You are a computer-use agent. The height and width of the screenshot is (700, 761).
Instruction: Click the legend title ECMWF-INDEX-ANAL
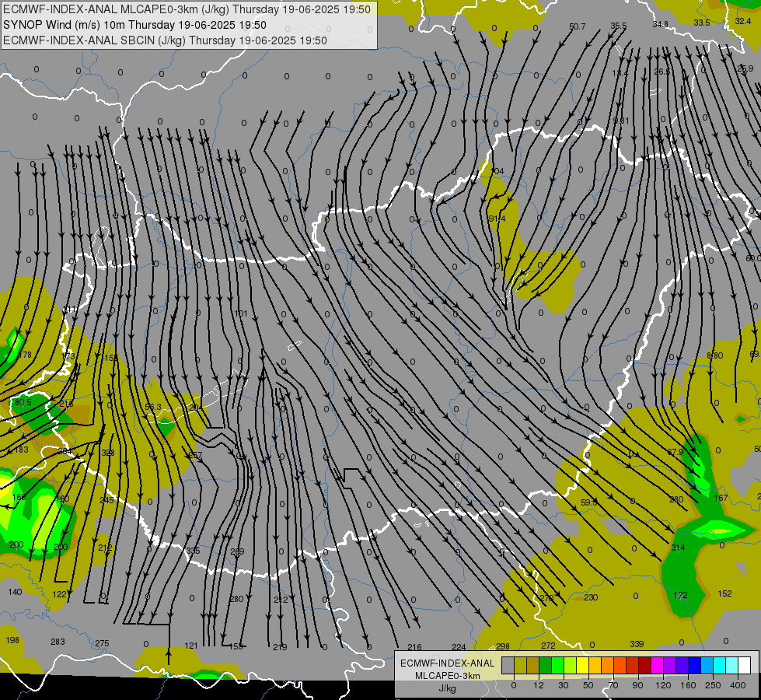click(x=447, y=663)
